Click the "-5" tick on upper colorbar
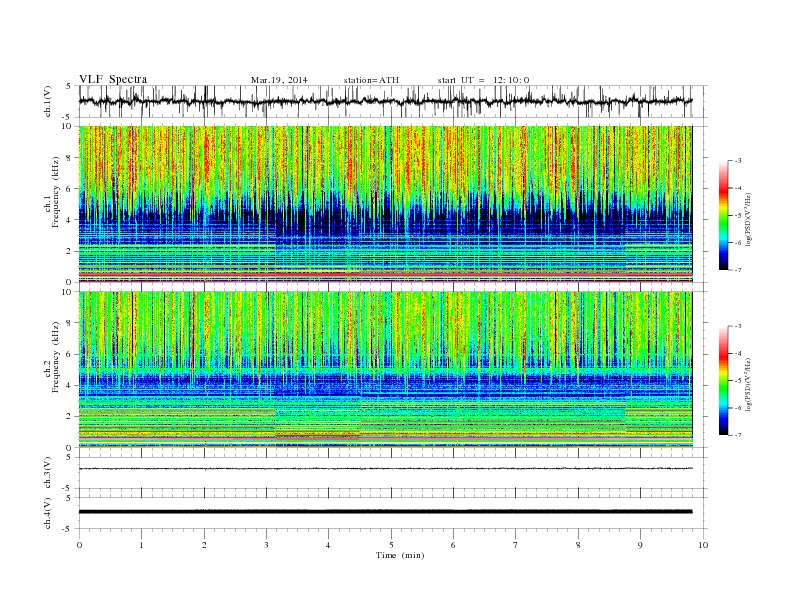Screen dimensions: 792x612 pos(738,215)
